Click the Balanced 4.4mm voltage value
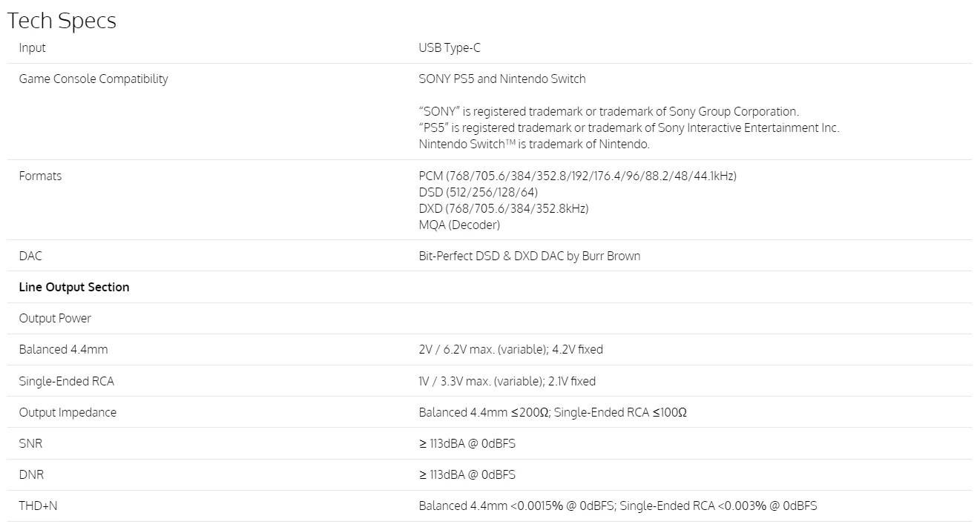Viewport: 980px width, 530px height. (x=511, y=350)
